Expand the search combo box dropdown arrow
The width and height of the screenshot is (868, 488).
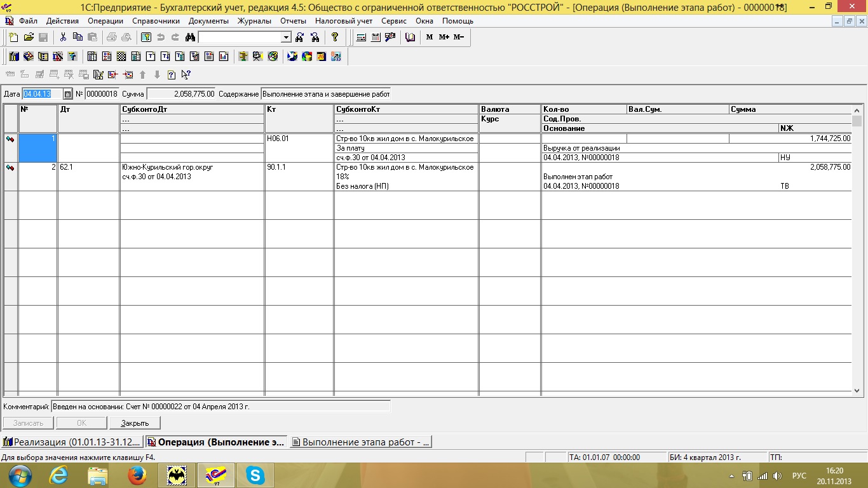click(286, 37)
